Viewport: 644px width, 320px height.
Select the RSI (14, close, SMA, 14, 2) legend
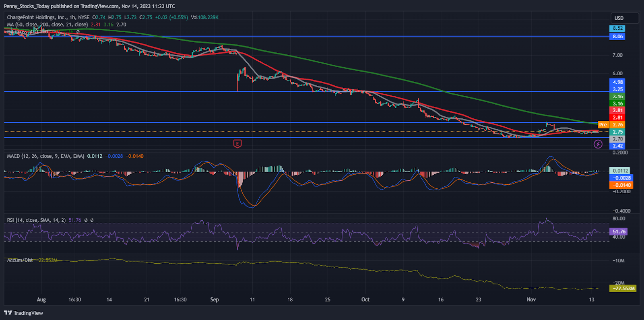pyautogui.click(x=36, y=220)
